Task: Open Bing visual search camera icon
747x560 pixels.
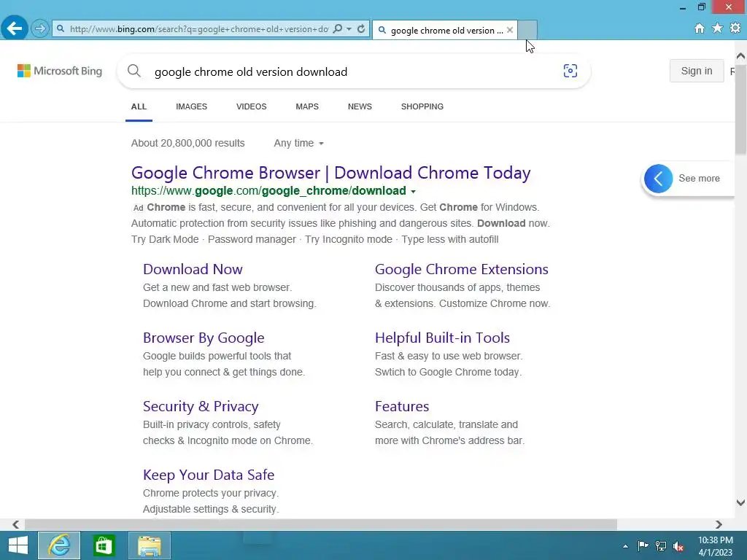Action: click(570, 71)
